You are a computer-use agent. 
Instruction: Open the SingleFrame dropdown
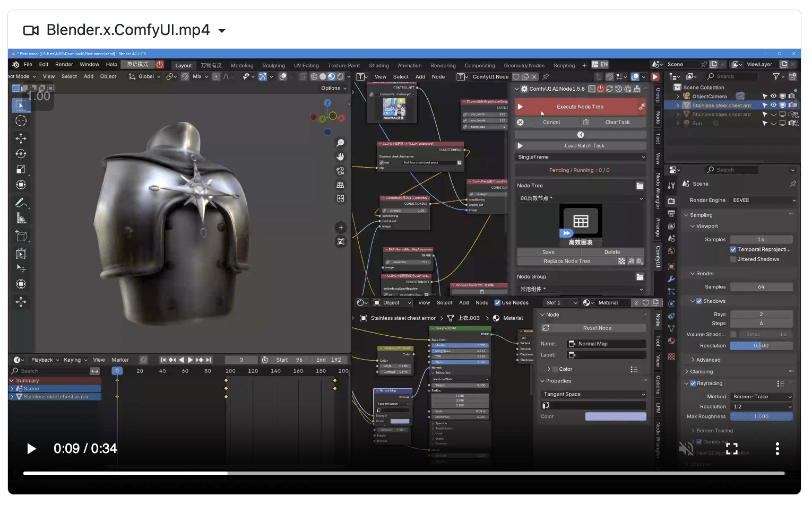tap(581, 157)
